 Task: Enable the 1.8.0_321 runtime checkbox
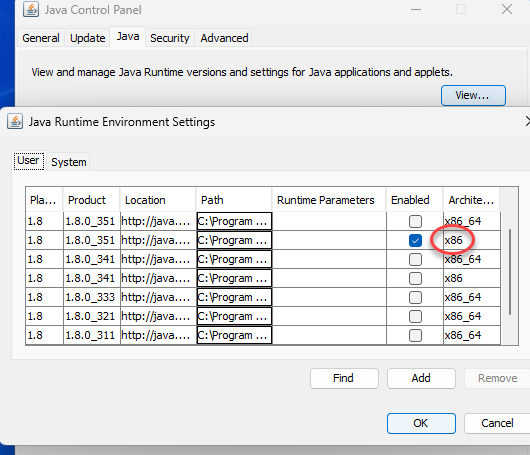pos(415,316)
